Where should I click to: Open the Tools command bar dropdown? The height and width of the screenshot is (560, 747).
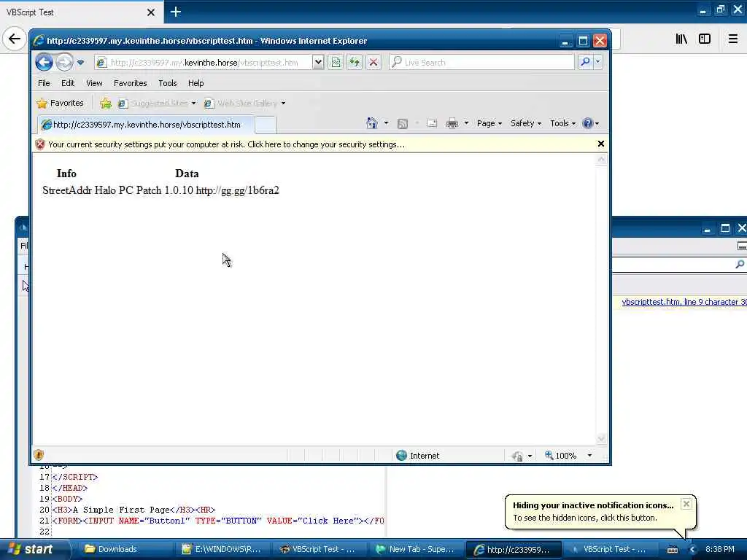tap(562, 123)
